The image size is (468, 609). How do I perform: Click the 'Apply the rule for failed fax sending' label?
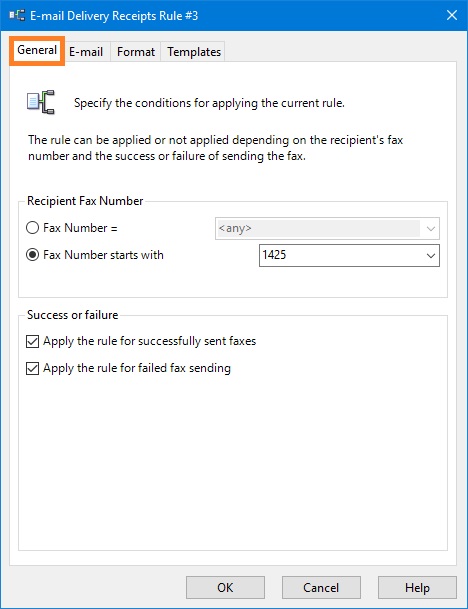tap(137, 368)
